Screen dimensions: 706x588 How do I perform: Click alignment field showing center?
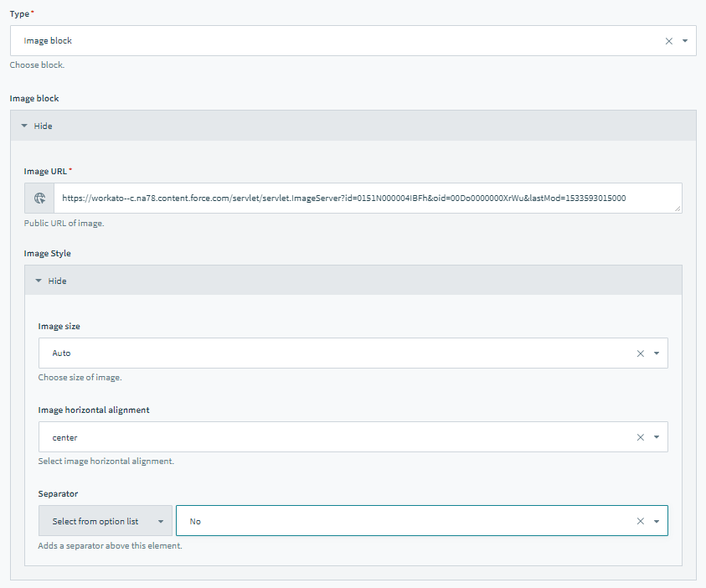tap(335, 437)
